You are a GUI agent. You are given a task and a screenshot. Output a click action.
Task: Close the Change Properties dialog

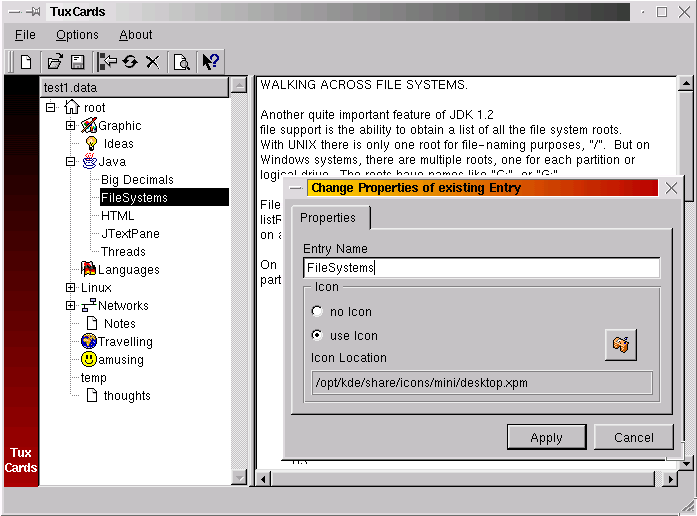pos(671,188)
